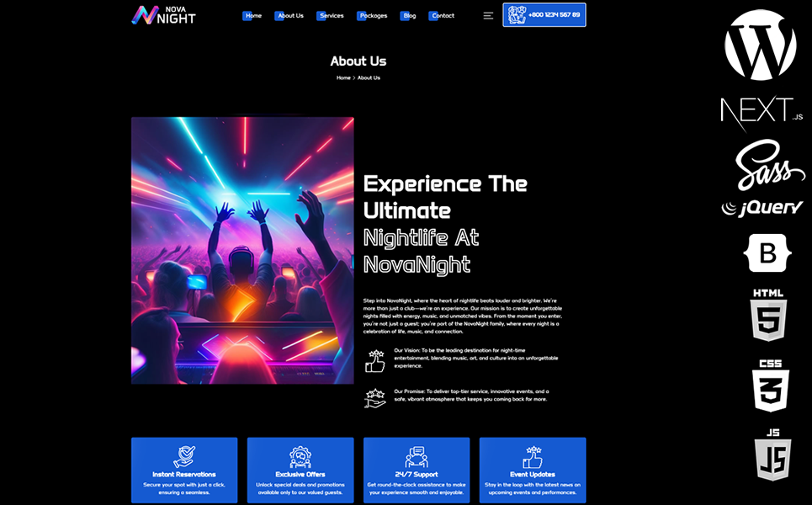Click the HTML5 shield icon
Screen dimensions: 812x505
(768, 315)
